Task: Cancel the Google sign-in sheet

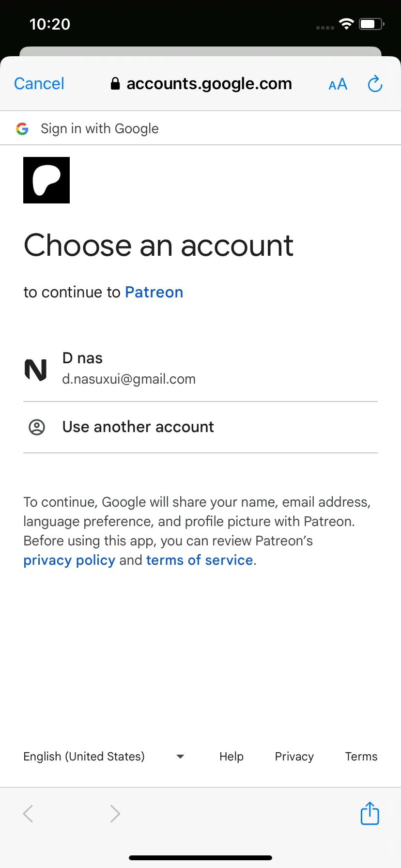Action: (39, 84)
